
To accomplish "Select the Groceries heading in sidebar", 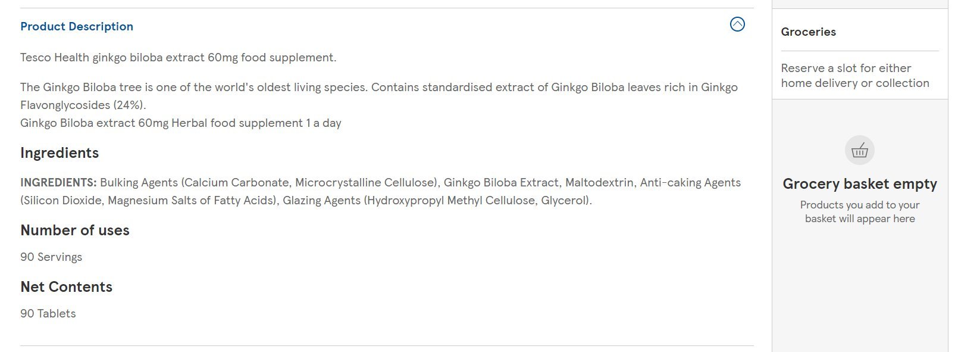I will 808,32.
